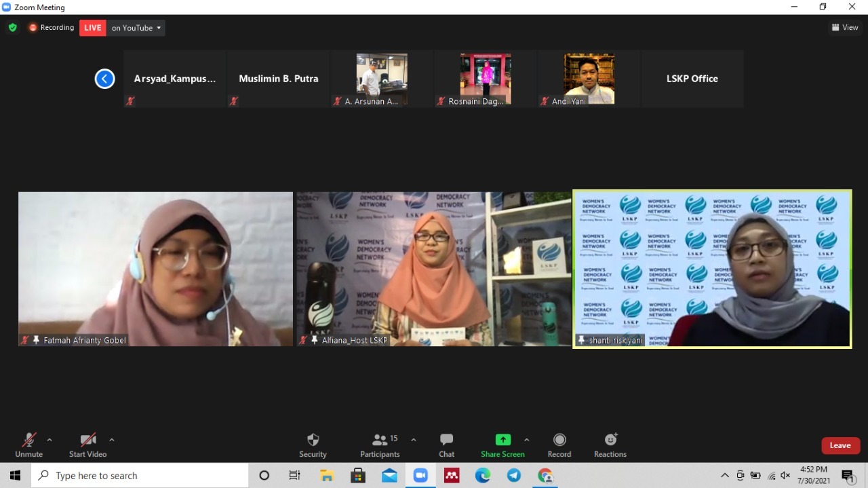This screenshot has height=488, width=868.
Task: Open Cortana circle icon on taskbar
Action: 264,476
